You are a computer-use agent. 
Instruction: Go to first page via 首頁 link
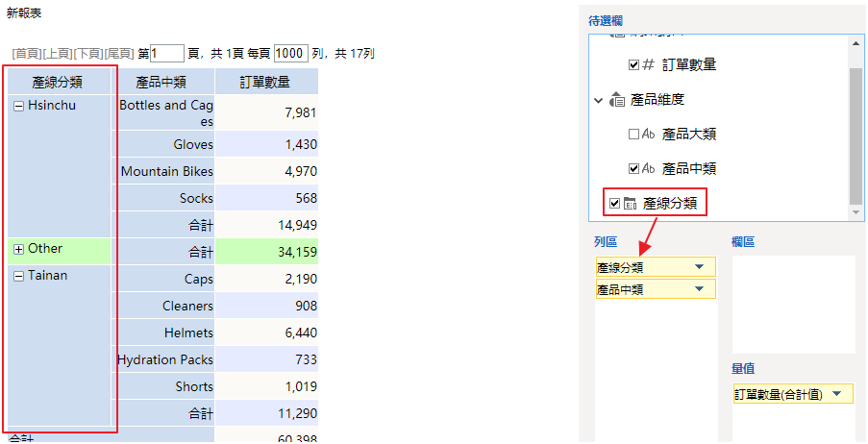tap(26, 54)
